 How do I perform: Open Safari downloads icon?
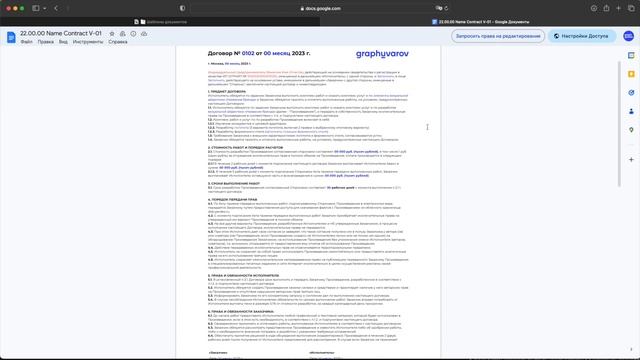pyautogui.click(x=594, y=8)
